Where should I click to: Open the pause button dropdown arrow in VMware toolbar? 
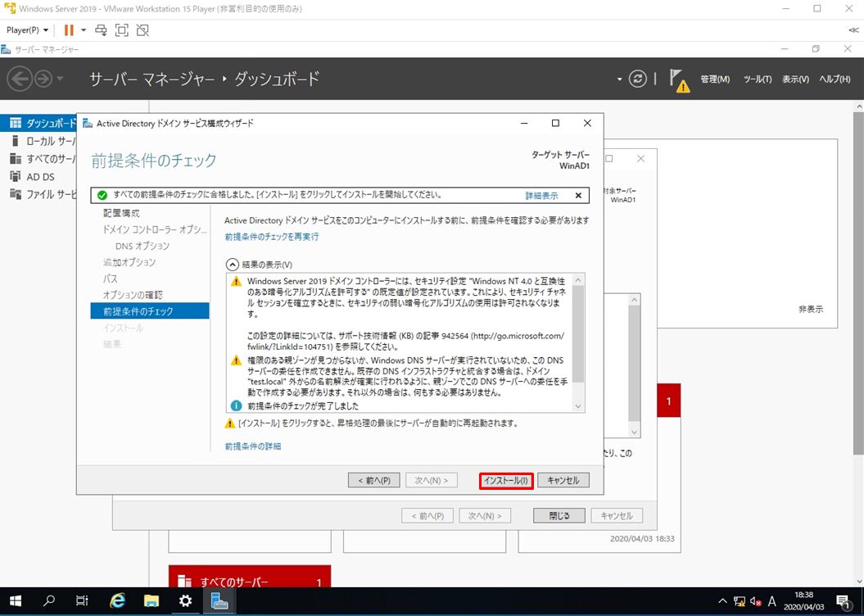84,30
